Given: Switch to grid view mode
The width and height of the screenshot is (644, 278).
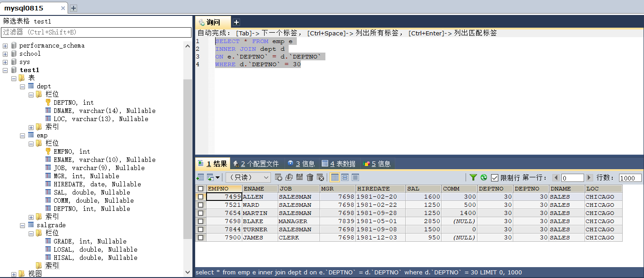Looking at the screenshot, I should pyautogui.click(x=334, y=177).
